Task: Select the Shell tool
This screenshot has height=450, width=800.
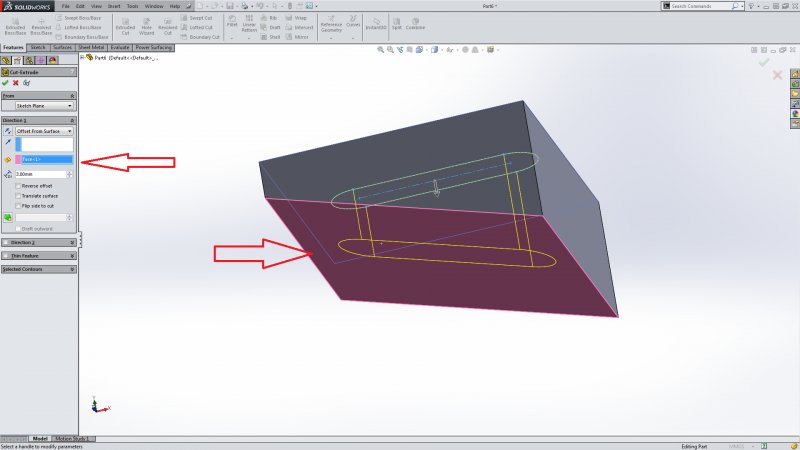Action: click(270, 37)
